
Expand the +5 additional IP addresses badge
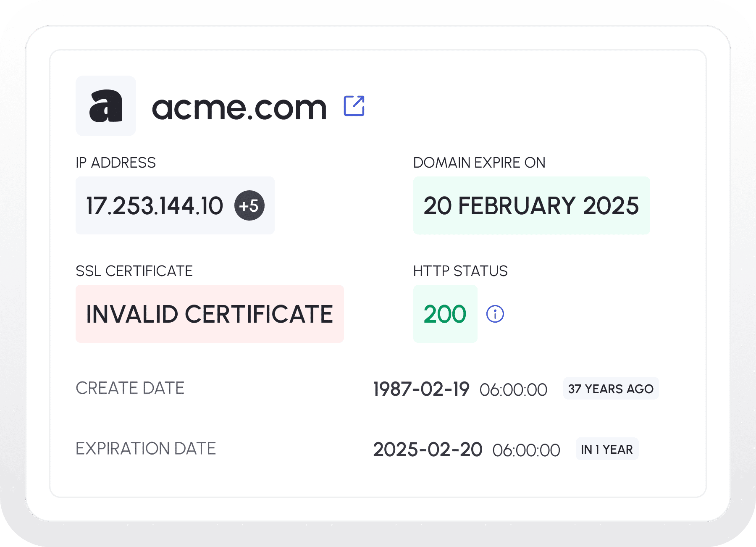249,206
